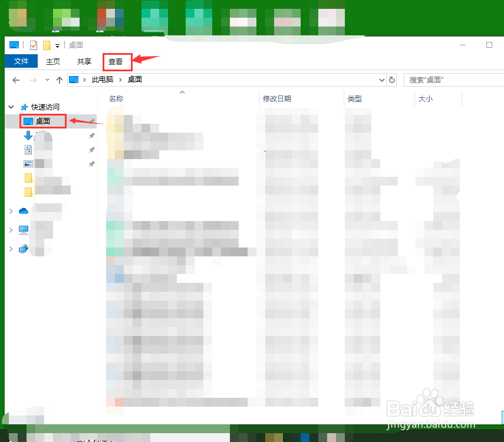This screenshot has width=504, height=442.
Task: Click the Properties icon in Quick Access Toolbar
Action: coord(33,45)
